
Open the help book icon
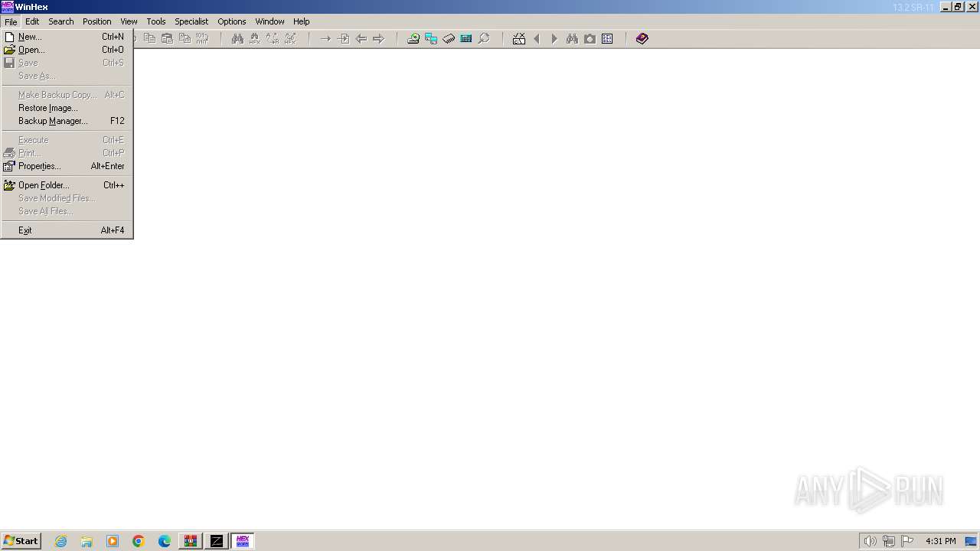pyautogui.click(x=642, y=38)
